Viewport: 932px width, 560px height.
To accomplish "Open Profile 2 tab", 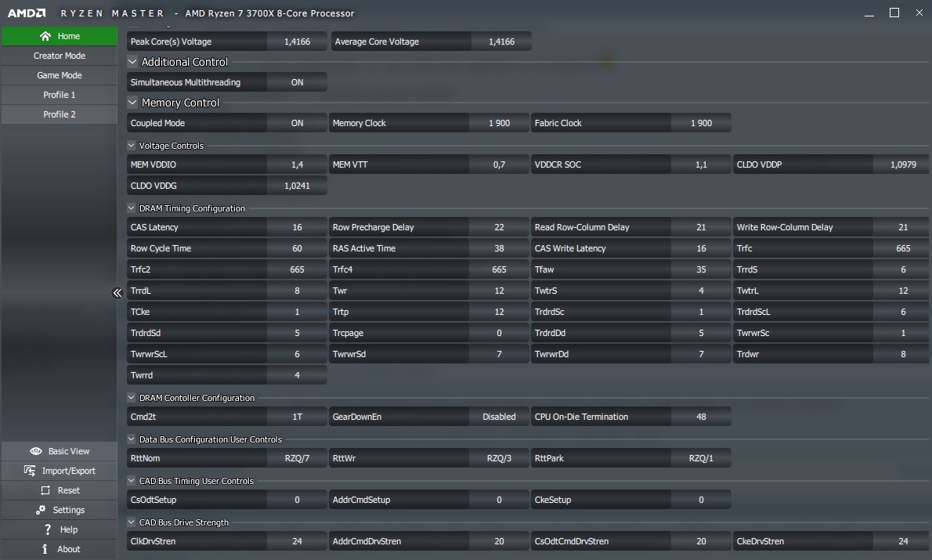I will [x=60, y=114].
